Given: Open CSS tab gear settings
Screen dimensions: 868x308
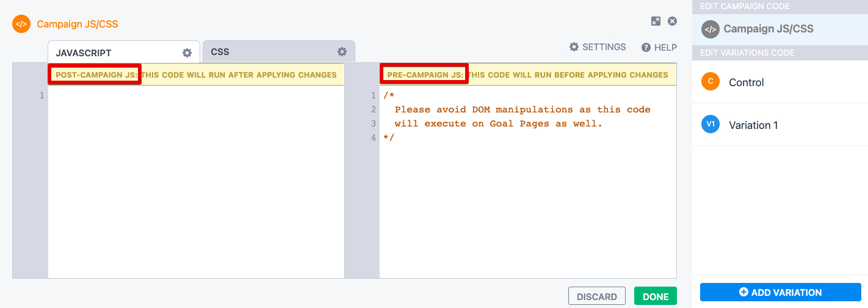Looking at the screenshot, I should [x=342, y=52].
